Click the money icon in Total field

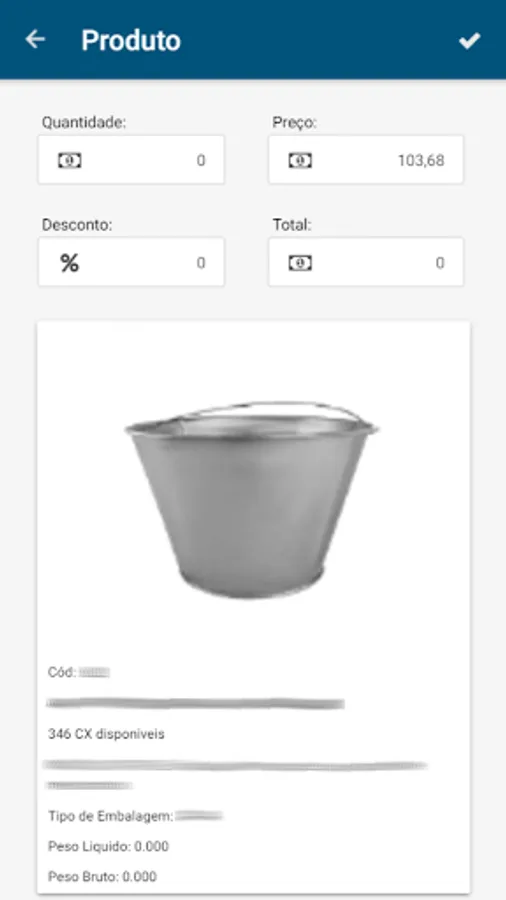click(x=300, y=263)
